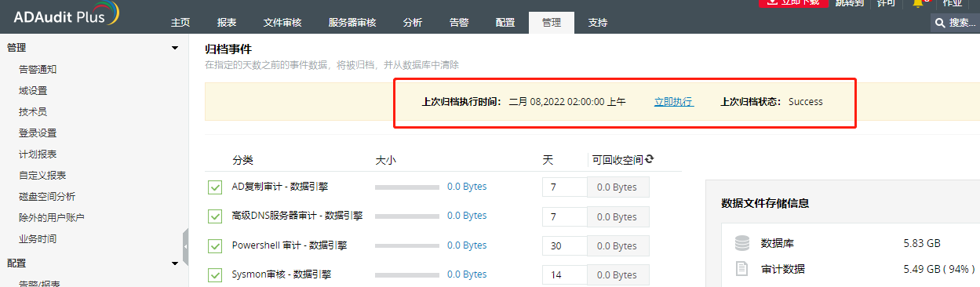Click the 5.49 GB ( 94% ) value

938,269
